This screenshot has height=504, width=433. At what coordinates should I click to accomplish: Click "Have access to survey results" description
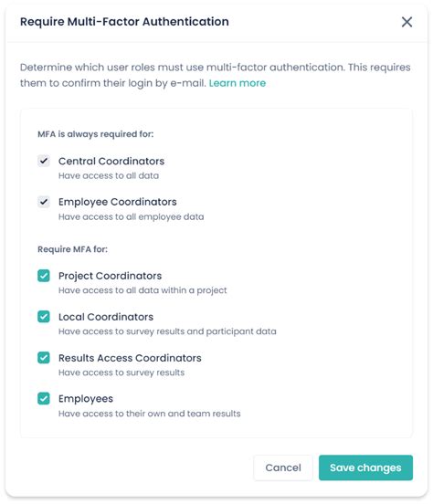(121, 373)
